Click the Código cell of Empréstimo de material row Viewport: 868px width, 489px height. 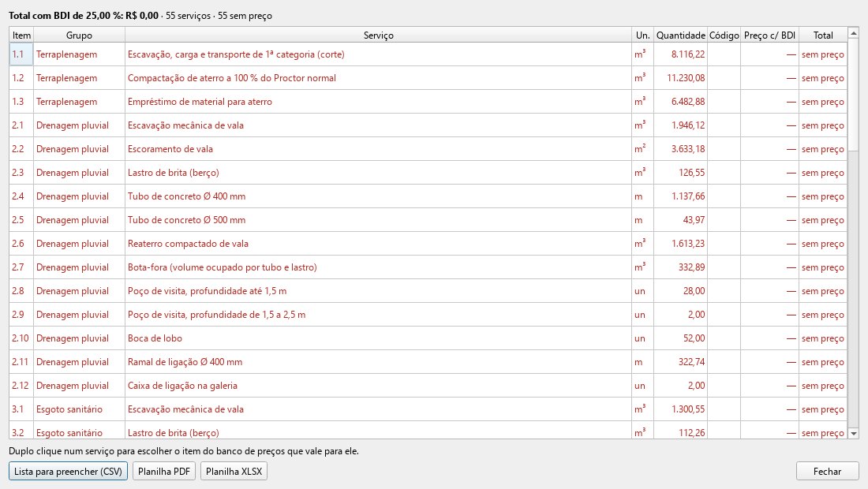(x=724, y=102)
